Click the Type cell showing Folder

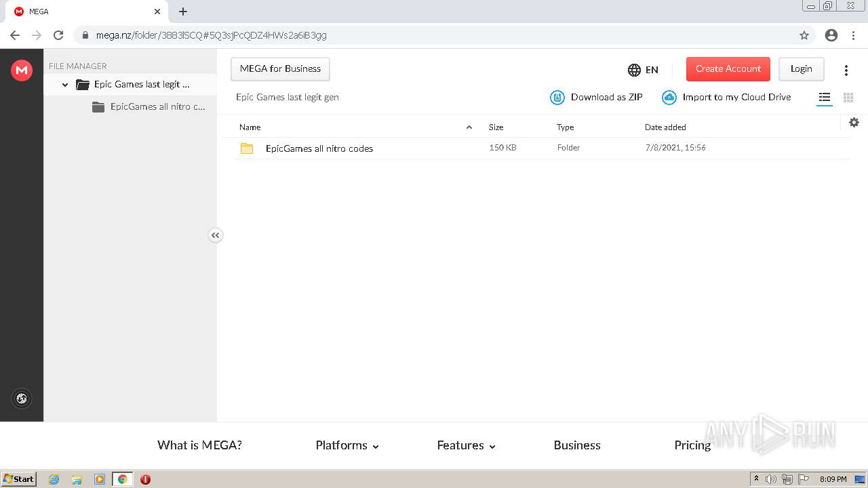point(568,148)
